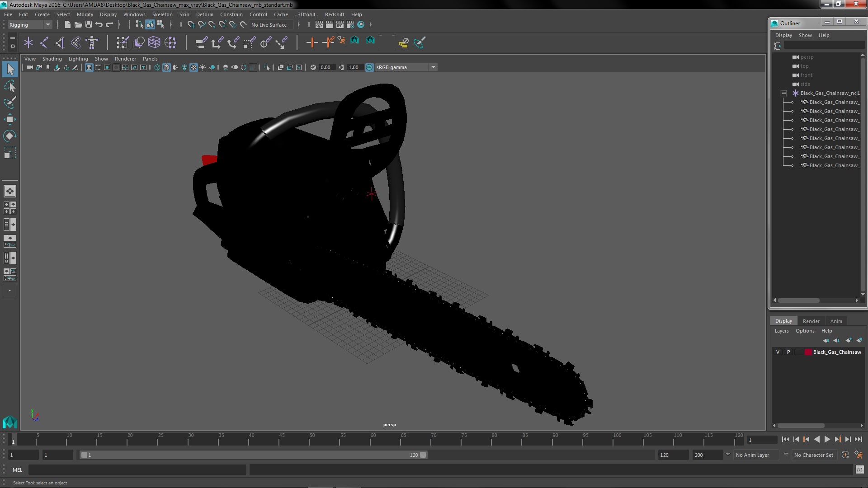
Task: Click the Create Cluster shelf icon
Action: tap(170, 42)
